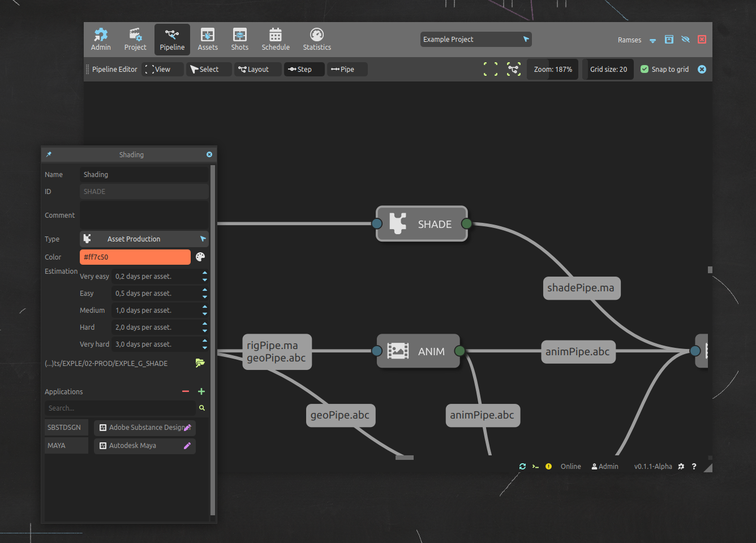Toggle Snap to grid checkbox

645,69
